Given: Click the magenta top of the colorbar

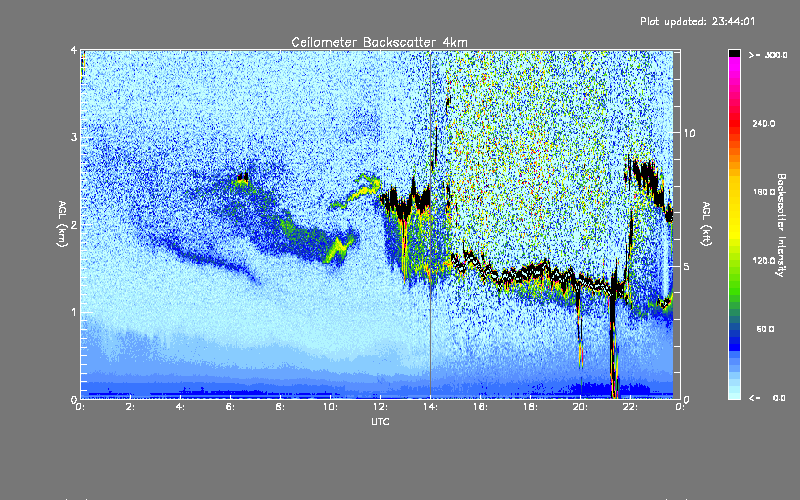Looking at the screenshot, I should click(734, 62).
